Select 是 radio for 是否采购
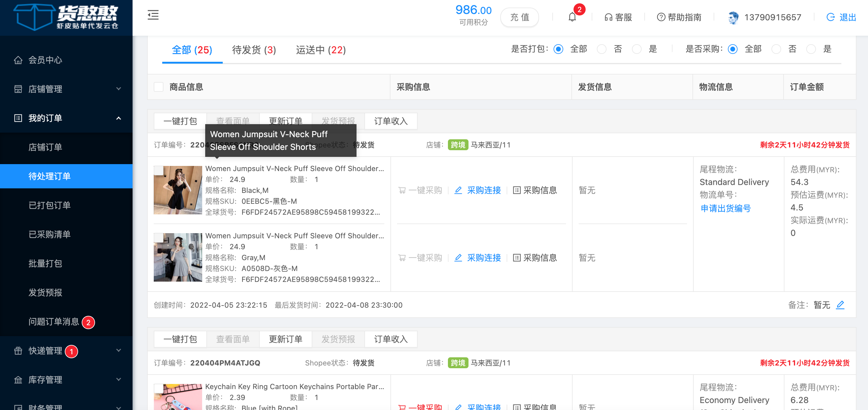The height and width of the screenshot is (410, 868). click(x=811, y=49)
